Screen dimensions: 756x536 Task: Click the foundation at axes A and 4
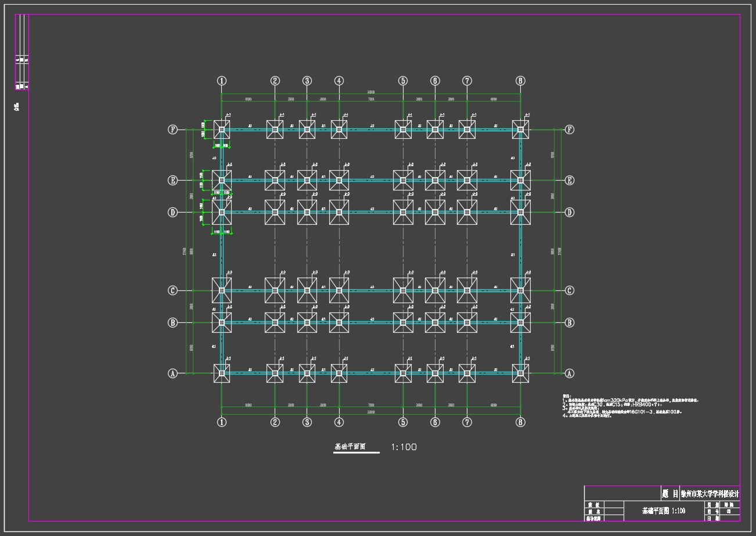coord(339,373)
